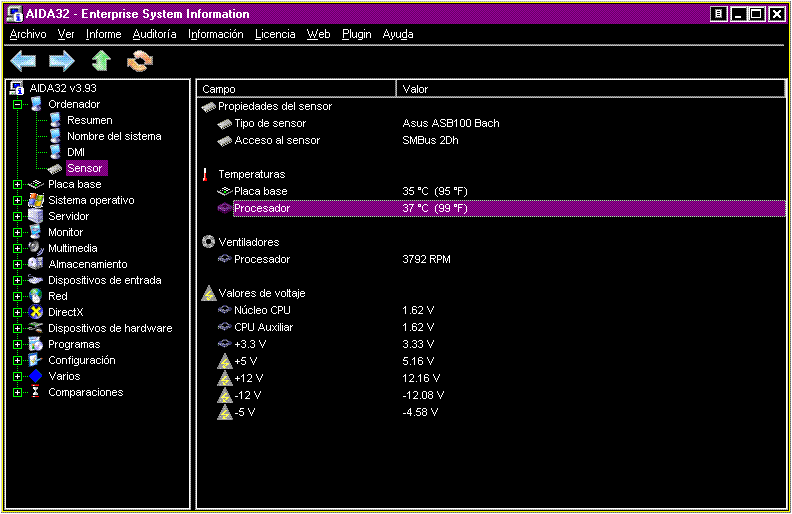792x514 pixels.
Task: Select the DirectX icon in the tree
Action: click(x=36, y=312)
